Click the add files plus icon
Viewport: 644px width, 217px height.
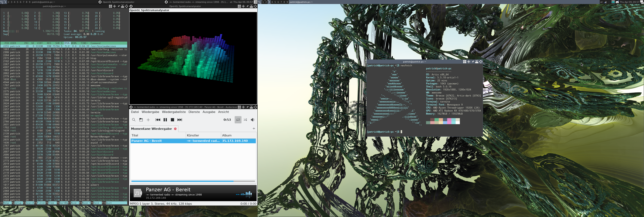click(x=148, y=120)
